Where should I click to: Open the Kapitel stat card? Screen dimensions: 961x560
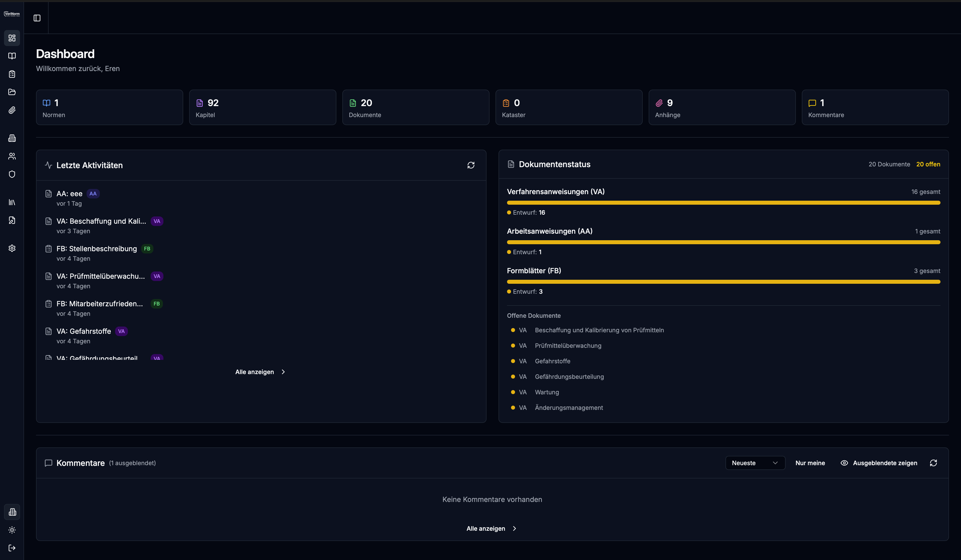[x=262, y=108]
